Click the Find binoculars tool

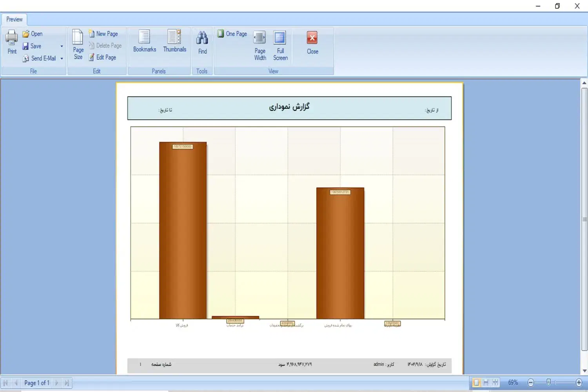202,42
